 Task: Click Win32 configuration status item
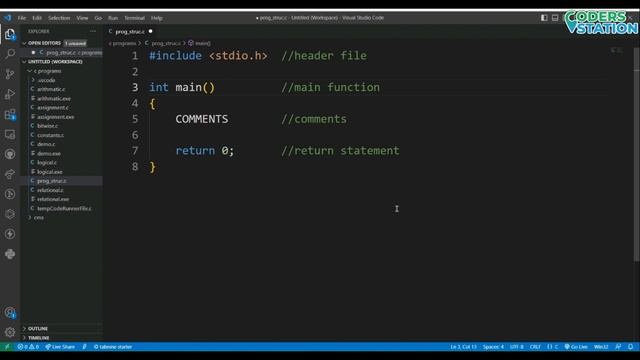coord(601,347)
